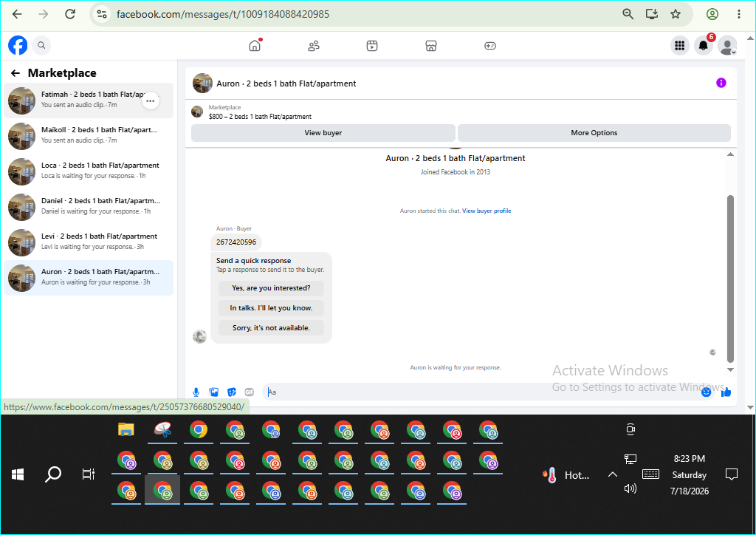756x535 pixels.
Task: Send 'Sorry, it's not available.' response
Action: click(271, 327)
